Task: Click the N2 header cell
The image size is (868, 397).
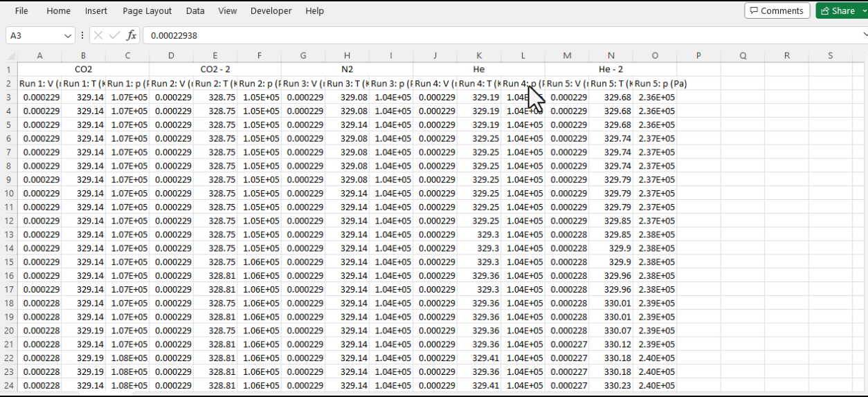Action: tap(347, 70)
